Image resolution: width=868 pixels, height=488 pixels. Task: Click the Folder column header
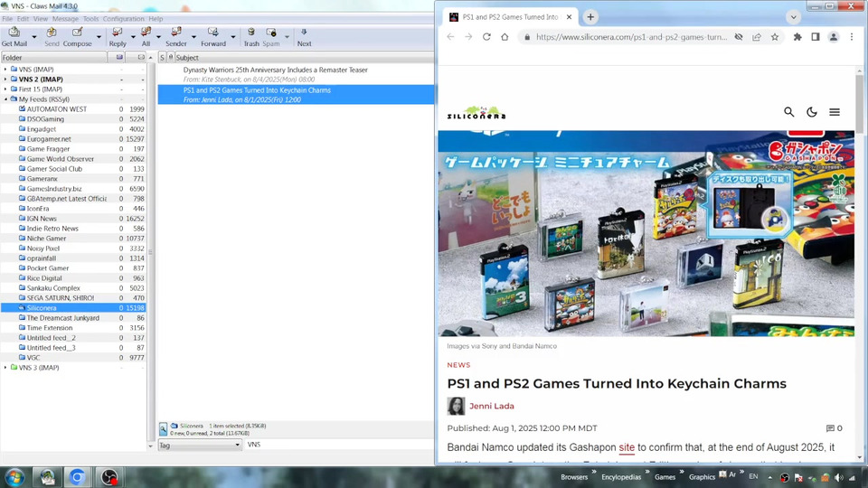(x=53, y=58)
